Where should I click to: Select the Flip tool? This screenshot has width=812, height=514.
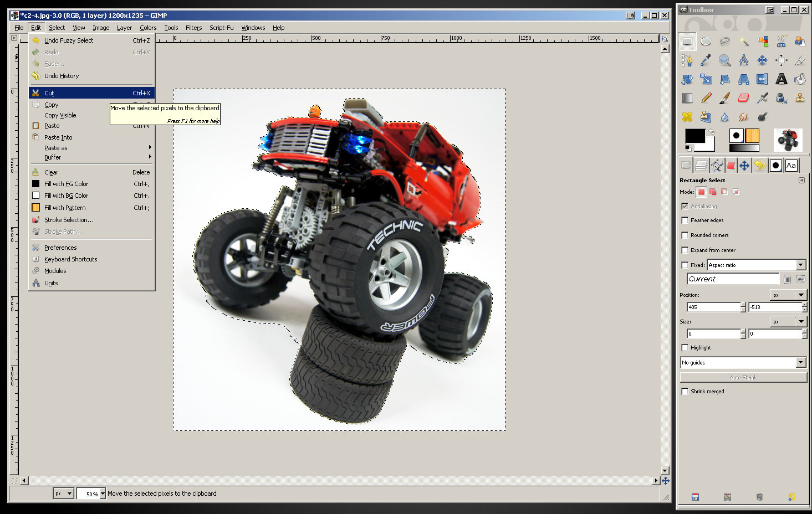click(x=763, y=79)
